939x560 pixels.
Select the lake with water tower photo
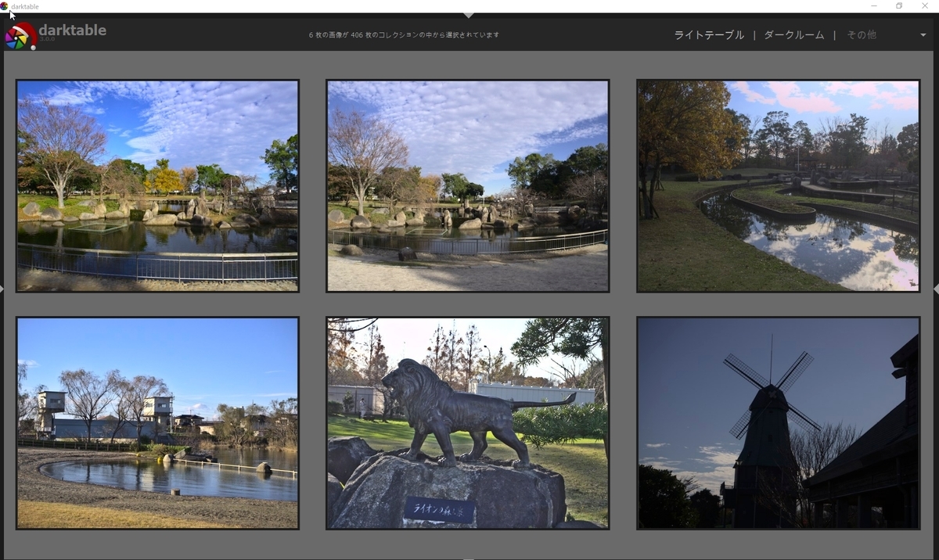point(157,423)
